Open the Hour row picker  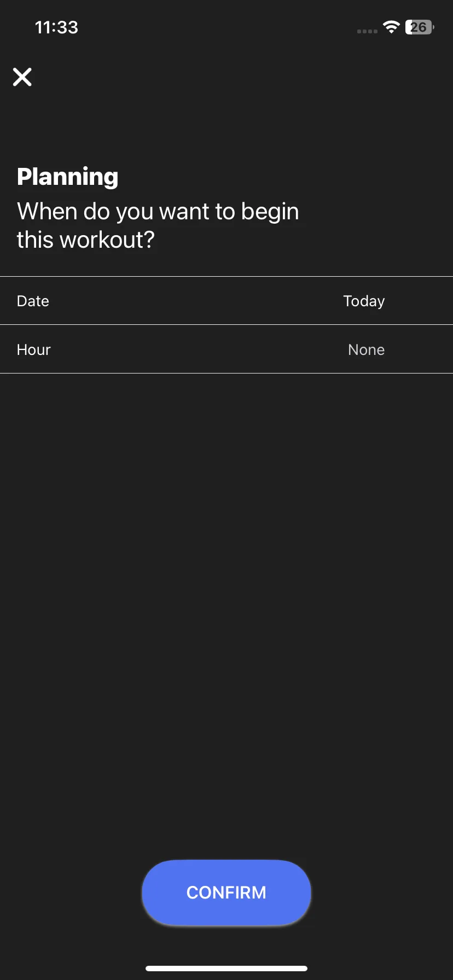pyautogui.click(x=226, y=349)
